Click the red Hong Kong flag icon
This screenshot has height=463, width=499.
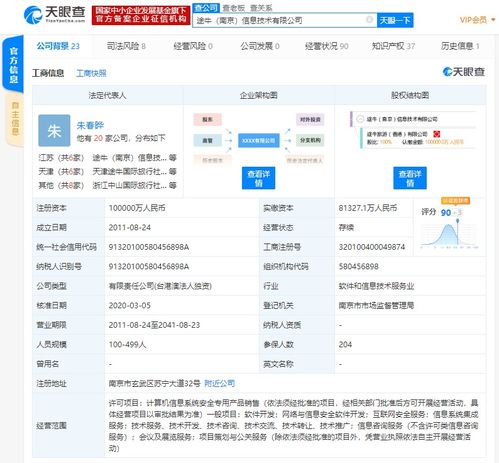[437, 134]
